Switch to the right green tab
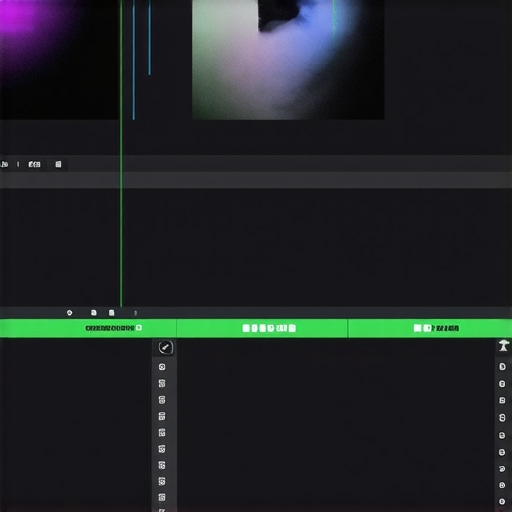This screenshot has width=512, height=512. [x=430, y=328]
